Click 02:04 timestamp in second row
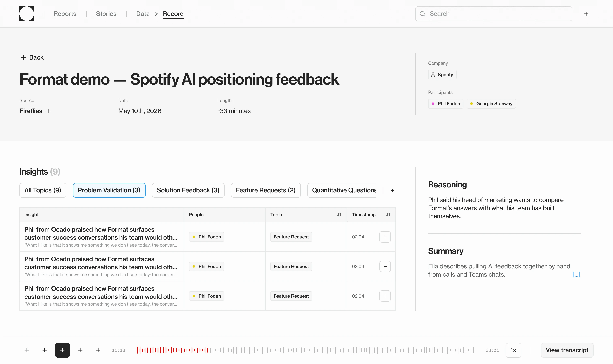 click(358, 266)
